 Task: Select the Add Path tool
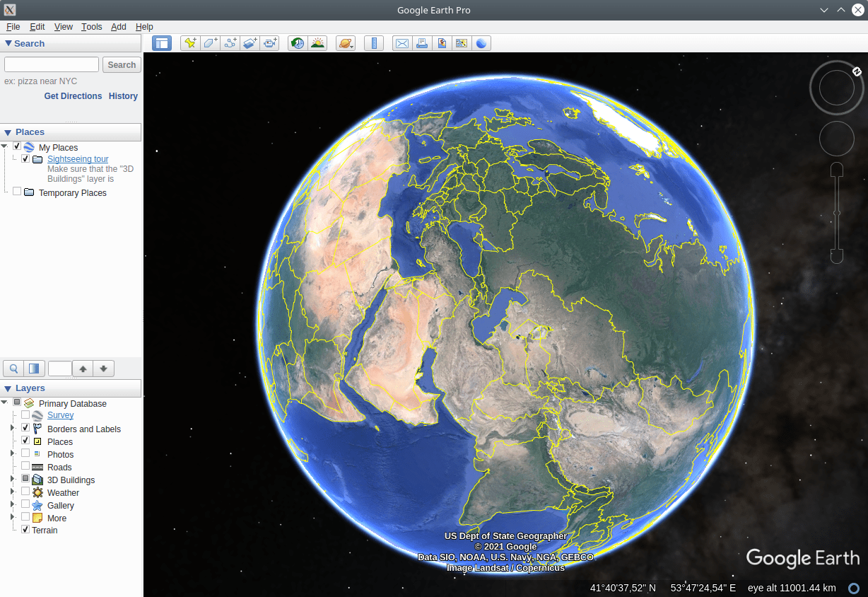[x=230, y=43]
